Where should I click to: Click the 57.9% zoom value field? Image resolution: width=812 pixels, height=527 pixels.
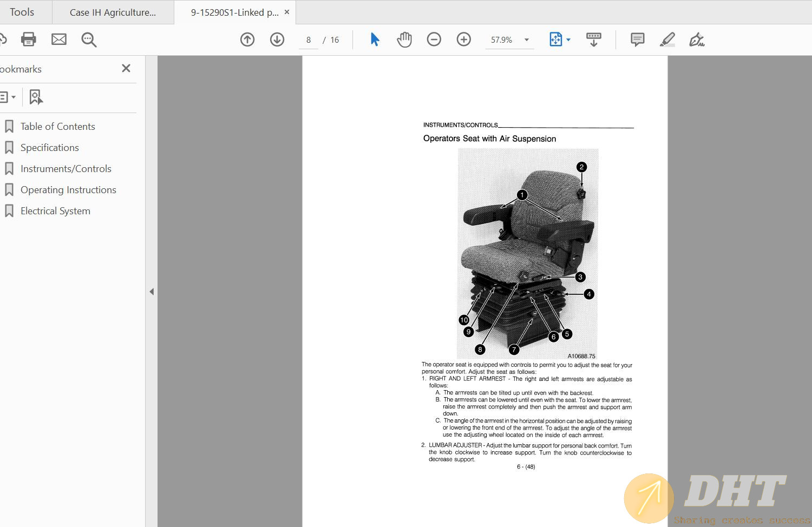point(501,40)
